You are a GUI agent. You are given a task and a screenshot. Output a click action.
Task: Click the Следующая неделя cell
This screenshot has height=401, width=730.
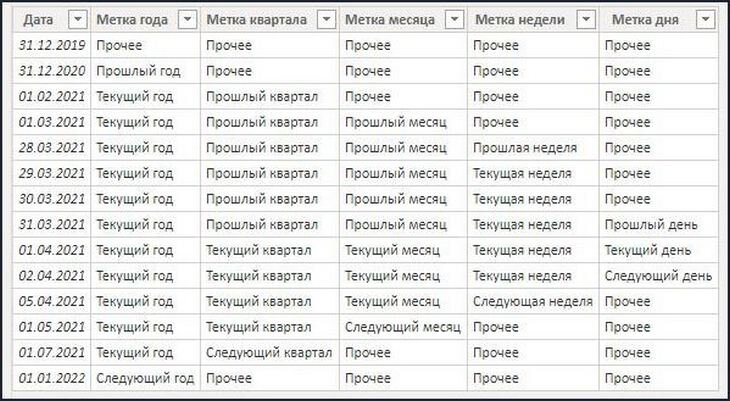click(534, 301)
